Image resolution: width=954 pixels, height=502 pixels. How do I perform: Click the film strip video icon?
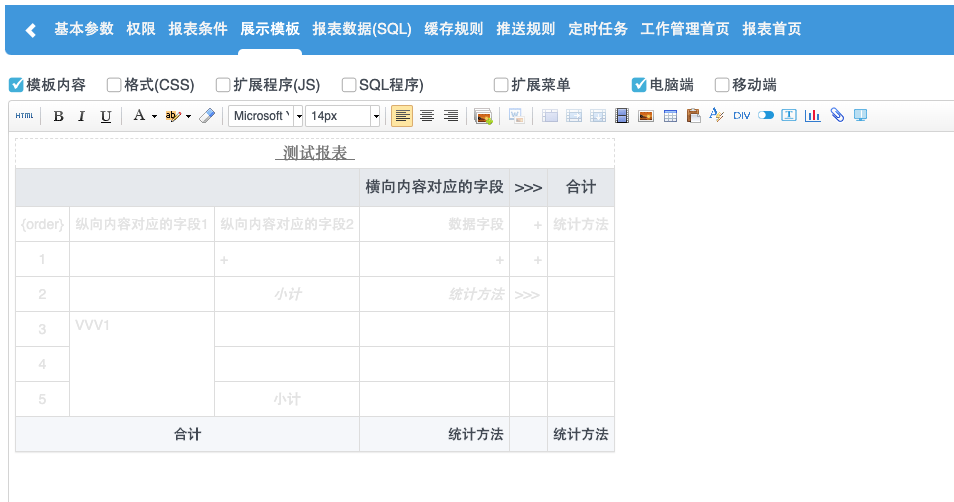622,116
